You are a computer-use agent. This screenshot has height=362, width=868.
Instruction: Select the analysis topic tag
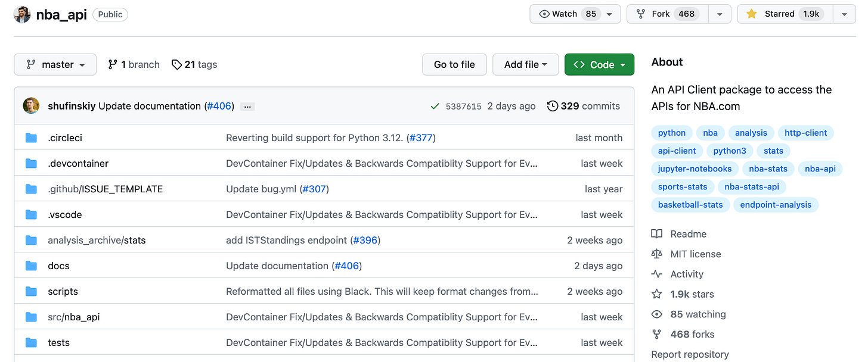pyautogui.click(x=751, y=133)
